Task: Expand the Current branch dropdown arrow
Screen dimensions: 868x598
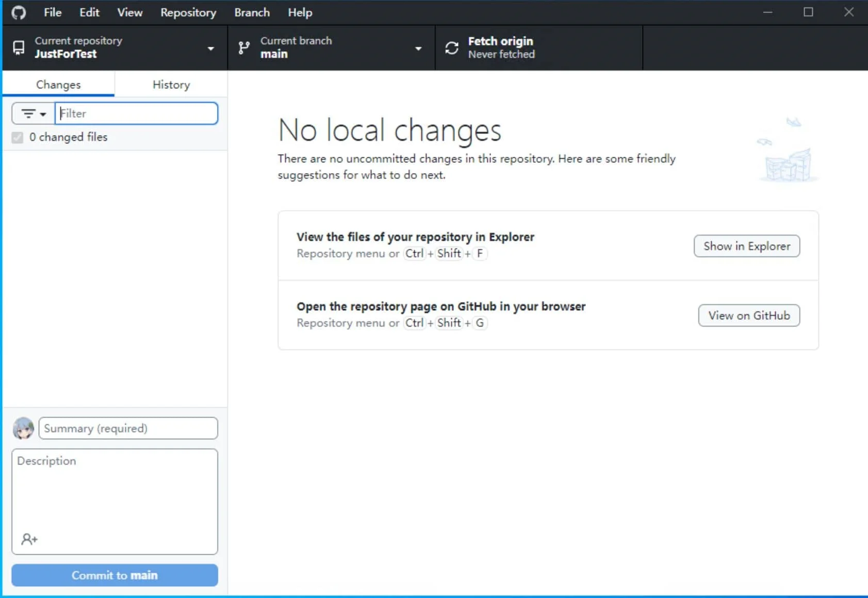Action: pos(418,48)
